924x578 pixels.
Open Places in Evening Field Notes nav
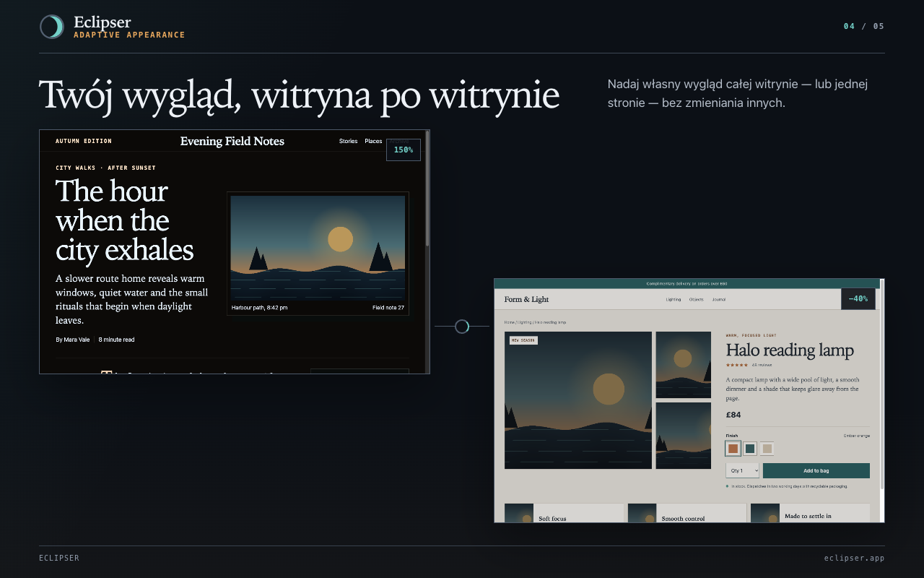click(x=373, y=141)
